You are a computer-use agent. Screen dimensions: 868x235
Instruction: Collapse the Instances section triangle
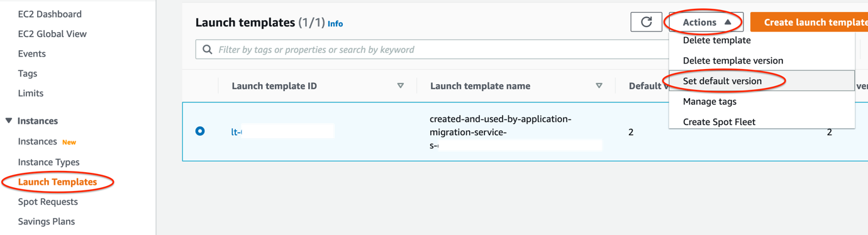click(9, 121)
